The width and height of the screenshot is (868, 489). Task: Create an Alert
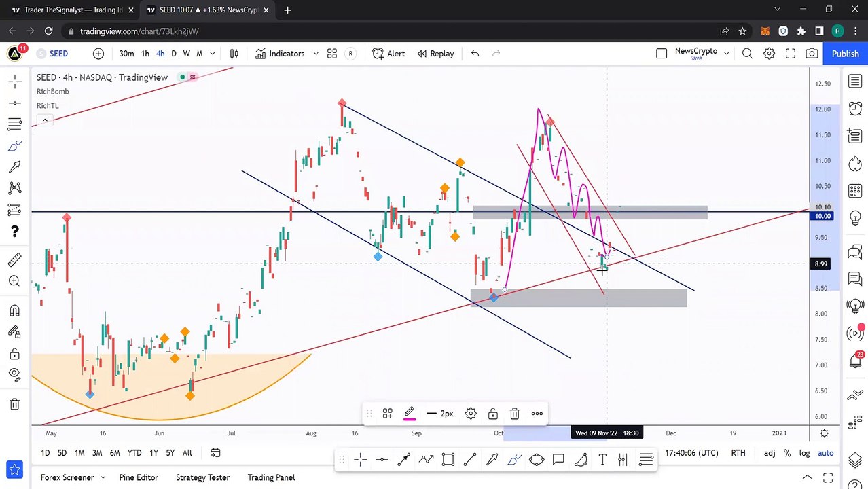tap(389, 54)
